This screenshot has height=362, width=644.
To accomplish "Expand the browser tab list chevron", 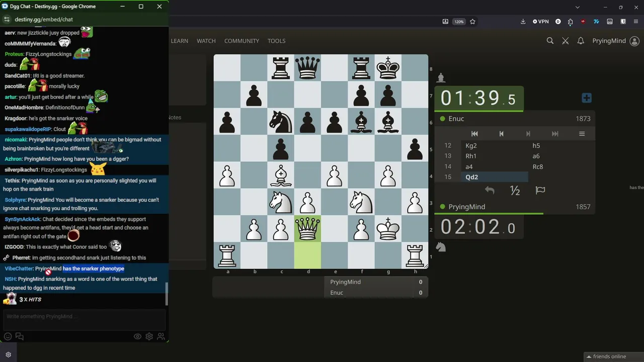I will pyautogui.click(x=578, y=7).
